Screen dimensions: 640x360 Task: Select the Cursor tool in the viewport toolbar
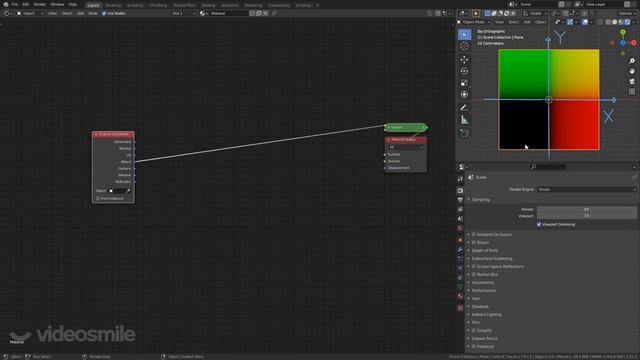click(x=464, y=46)
